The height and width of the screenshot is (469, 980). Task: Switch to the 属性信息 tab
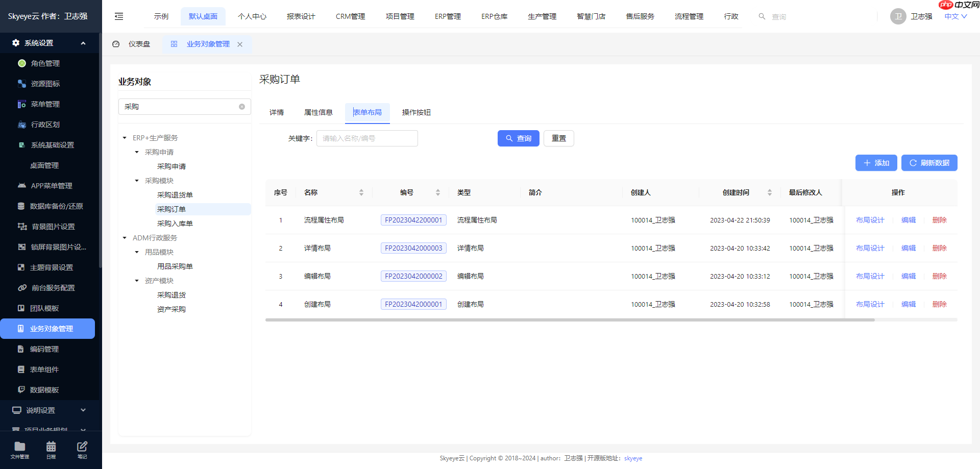(318, 112)
